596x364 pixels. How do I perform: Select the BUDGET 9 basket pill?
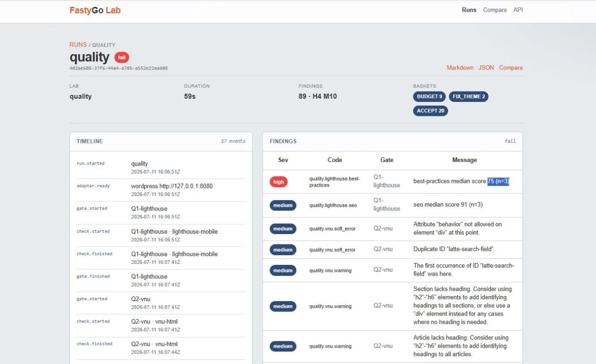pyautogui.click(x=429, y=97)
